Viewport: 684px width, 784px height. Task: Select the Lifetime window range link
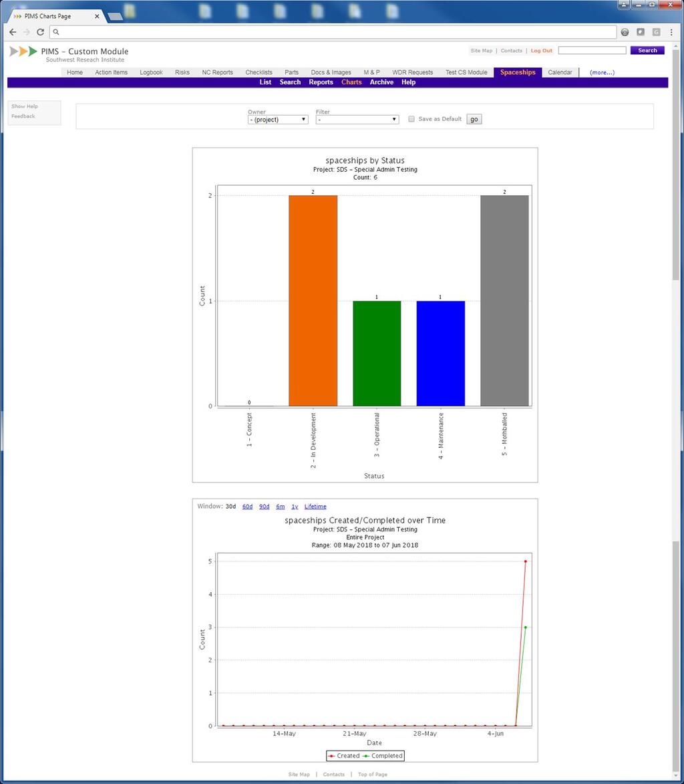pyautogui.click(x=315, y=506)
